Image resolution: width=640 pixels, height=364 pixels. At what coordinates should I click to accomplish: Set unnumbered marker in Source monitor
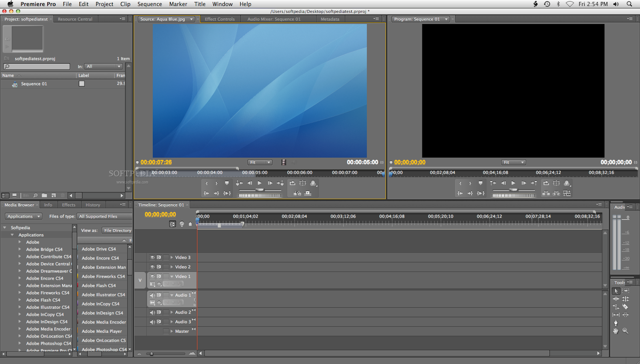tap(227, 183)
